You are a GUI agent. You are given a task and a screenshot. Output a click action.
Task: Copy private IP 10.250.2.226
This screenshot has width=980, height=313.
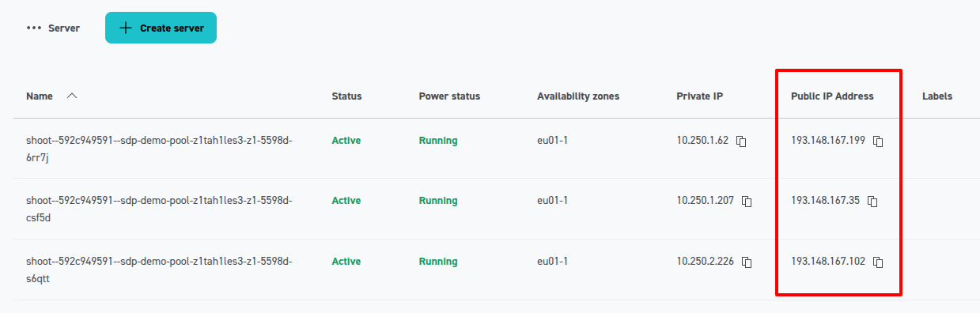(747, 262)
